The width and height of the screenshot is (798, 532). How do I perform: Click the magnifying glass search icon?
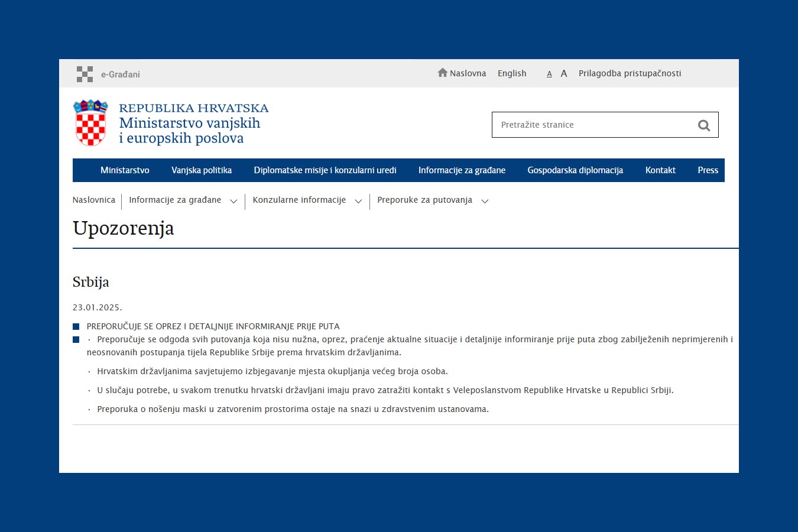click(x=703, y=125)
